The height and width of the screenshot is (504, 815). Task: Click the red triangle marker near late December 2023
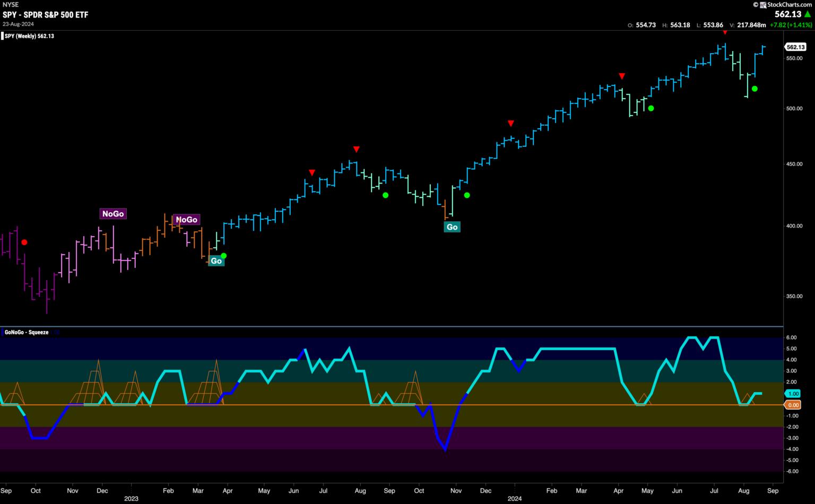coord(510,124)
